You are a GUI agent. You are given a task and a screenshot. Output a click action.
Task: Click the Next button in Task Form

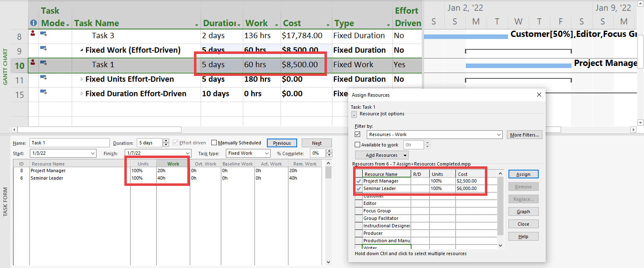pyautogui.click(x=317, y=143)
